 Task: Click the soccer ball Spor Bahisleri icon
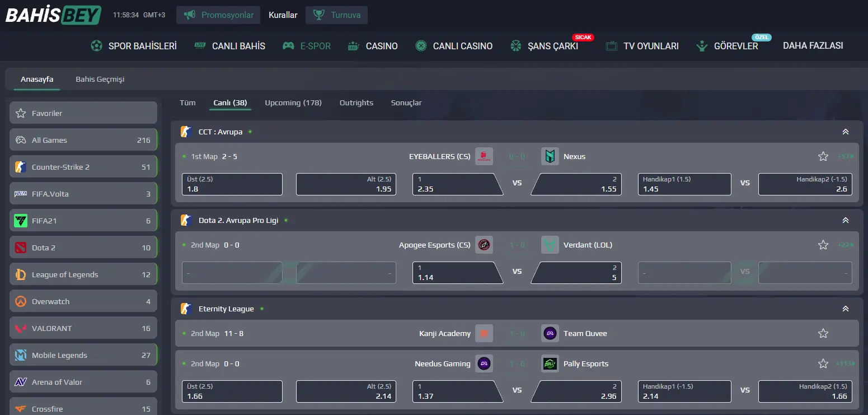pos(96,46)
